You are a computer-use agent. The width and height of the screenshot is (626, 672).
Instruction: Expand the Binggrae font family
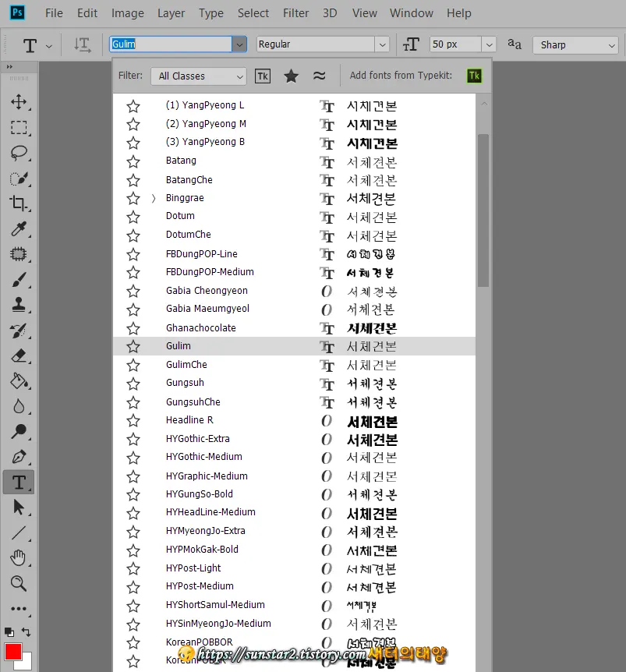[154, 199]
